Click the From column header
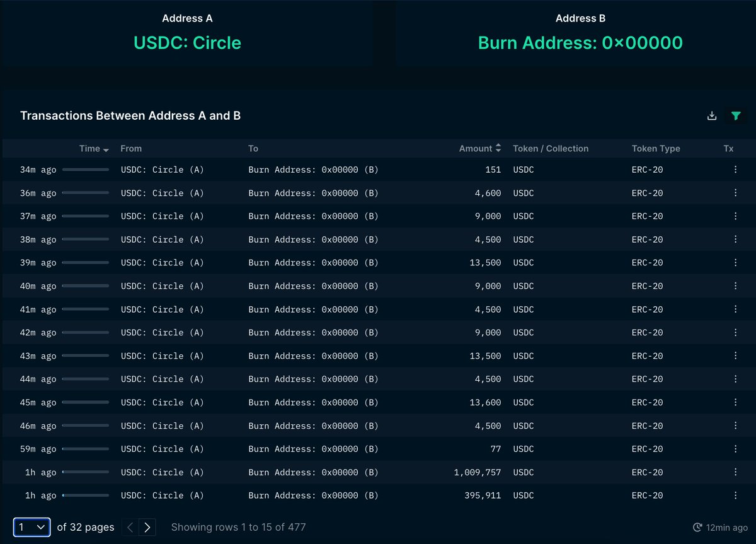This screenshot has width=756, height=544. click(131, 149)
